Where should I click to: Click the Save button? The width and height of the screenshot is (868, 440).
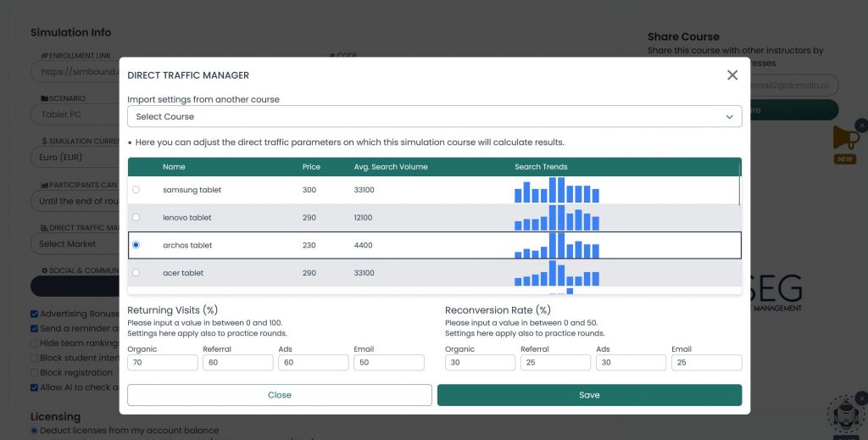tap(590, 395)
